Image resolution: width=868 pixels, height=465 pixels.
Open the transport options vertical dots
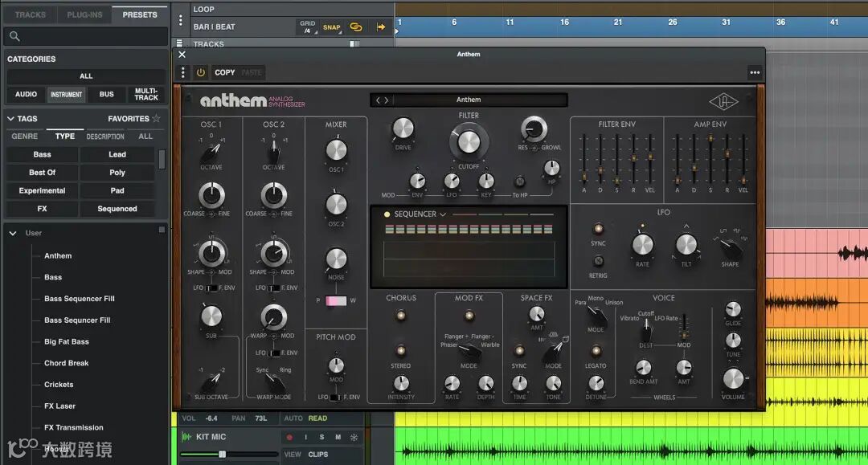pos(181,20)
